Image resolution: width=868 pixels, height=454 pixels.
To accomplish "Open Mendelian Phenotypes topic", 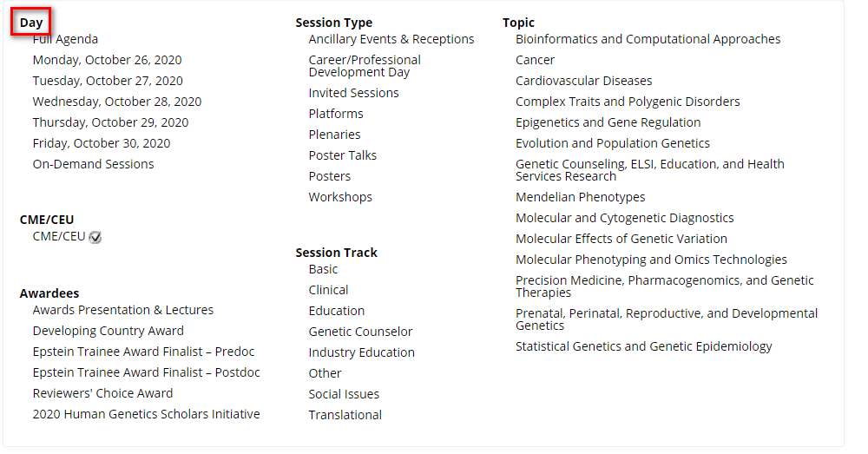I will [580, 197].
